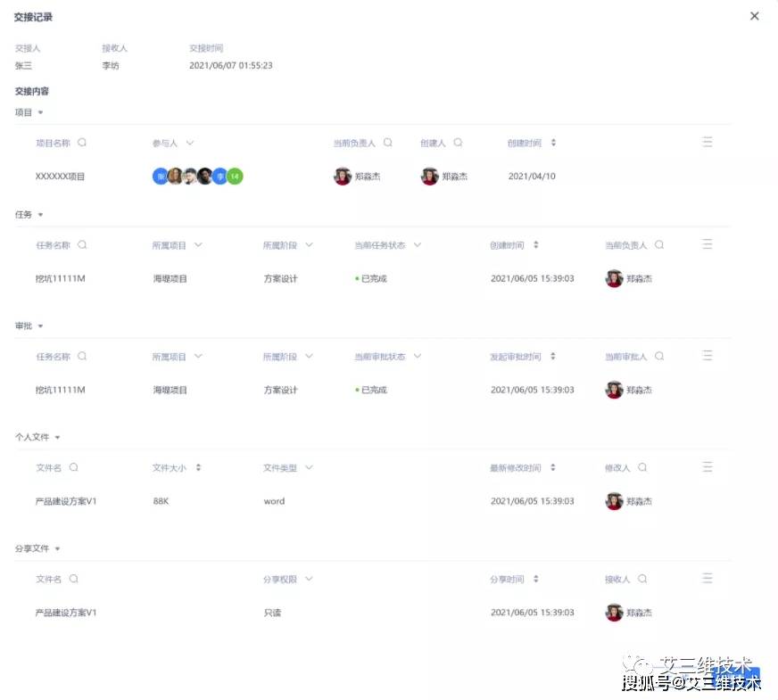Click 郑淼杰 avatar in 当前负责人 of 项目 row

(x=343, y=177)
